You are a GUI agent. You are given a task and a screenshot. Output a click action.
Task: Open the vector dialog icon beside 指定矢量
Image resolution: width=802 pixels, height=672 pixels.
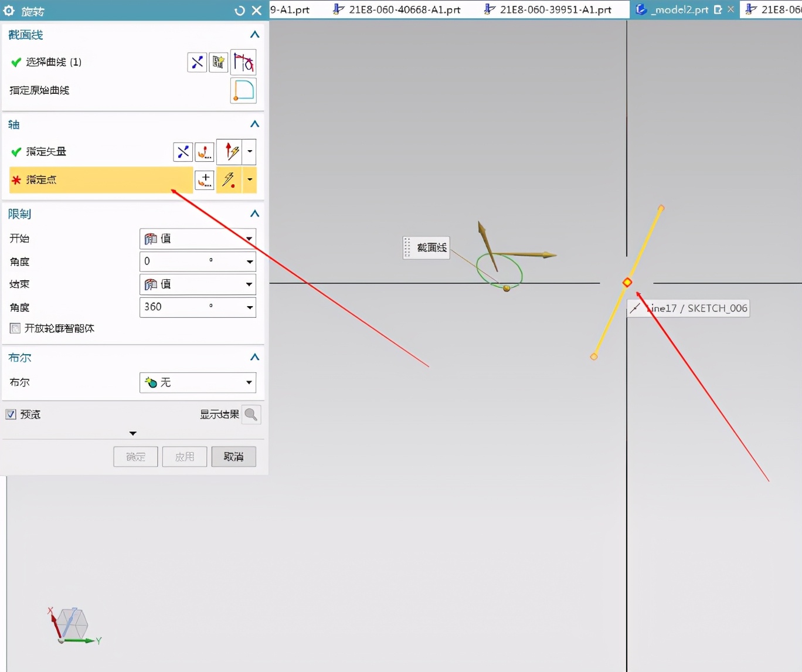coord(205,152)
